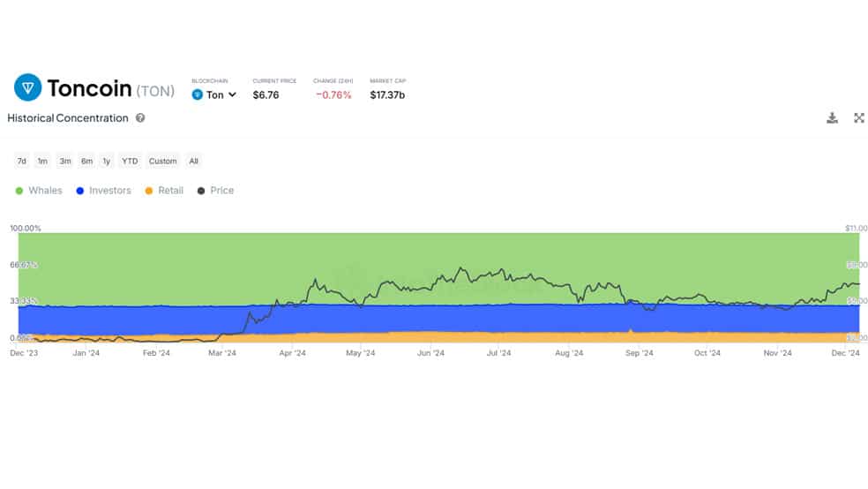Open the Ton blockchain dropdown chevron
Screen dimensions: 868x489
click(233, 94)
